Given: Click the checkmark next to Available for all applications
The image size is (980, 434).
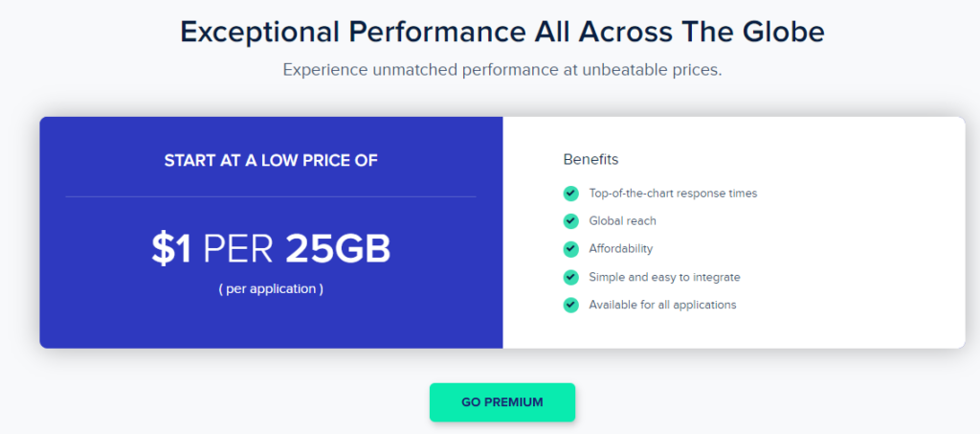Looking at the screenshot, I should [x=571, y=305].
